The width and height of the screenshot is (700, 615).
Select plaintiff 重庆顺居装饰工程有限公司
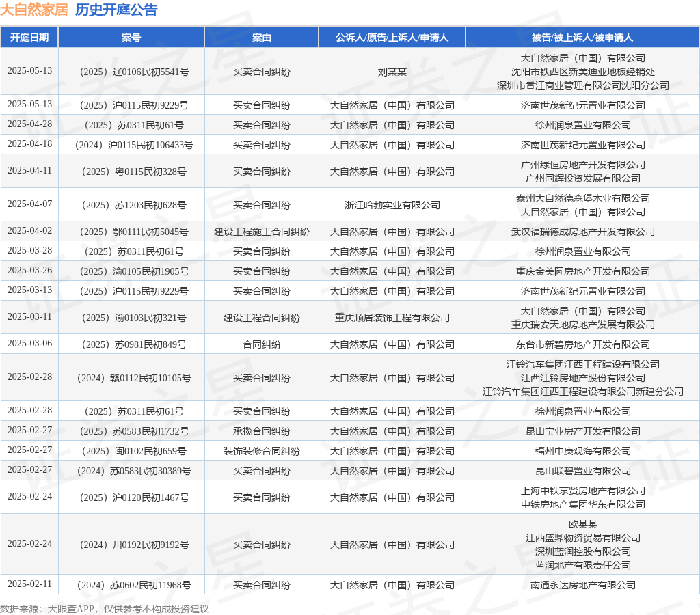392,318
